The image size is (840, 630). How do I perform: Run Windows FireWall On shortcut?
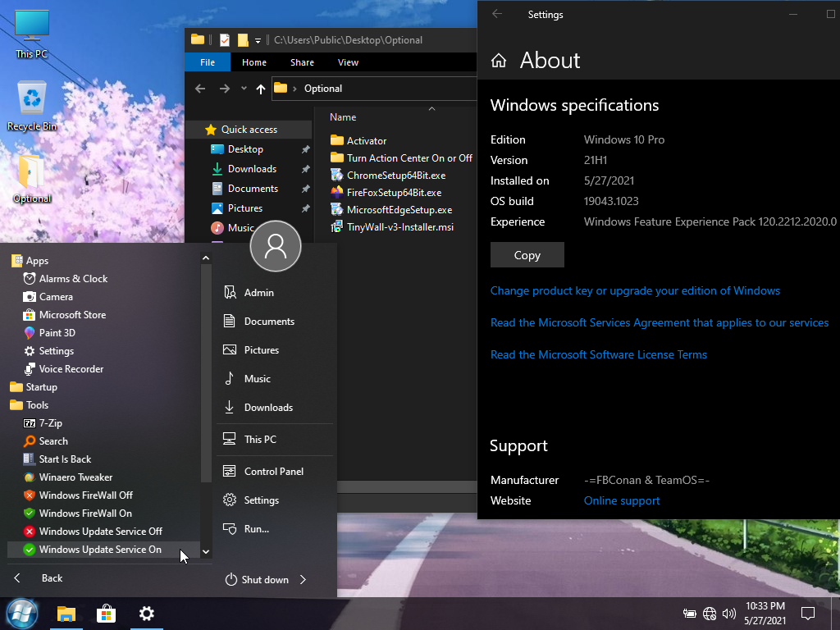[85, 514]
